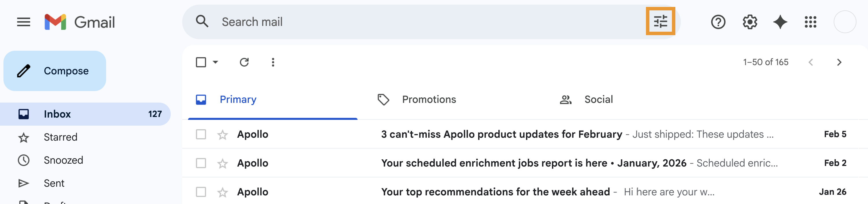This screenshot has height=204, width=868.
Task: Open the Google apps grid
Action: [x=810, y=22]
